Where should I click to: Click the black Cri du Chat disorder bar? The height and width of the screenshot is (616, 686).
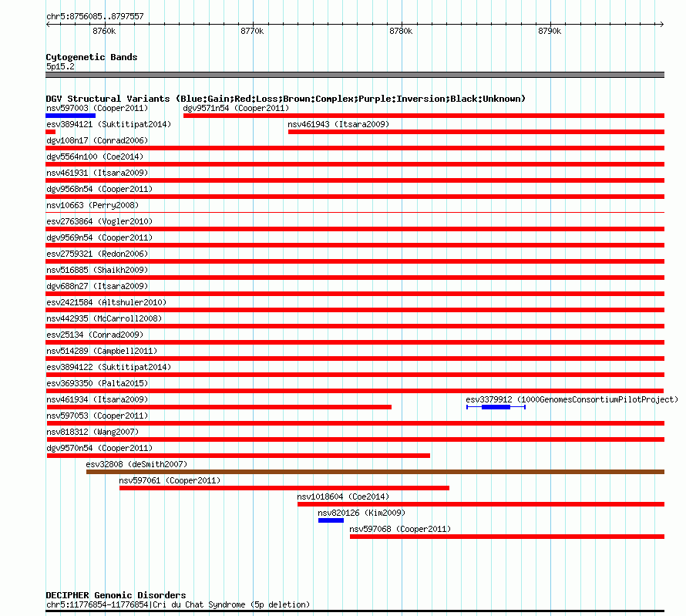click(355, 611)
